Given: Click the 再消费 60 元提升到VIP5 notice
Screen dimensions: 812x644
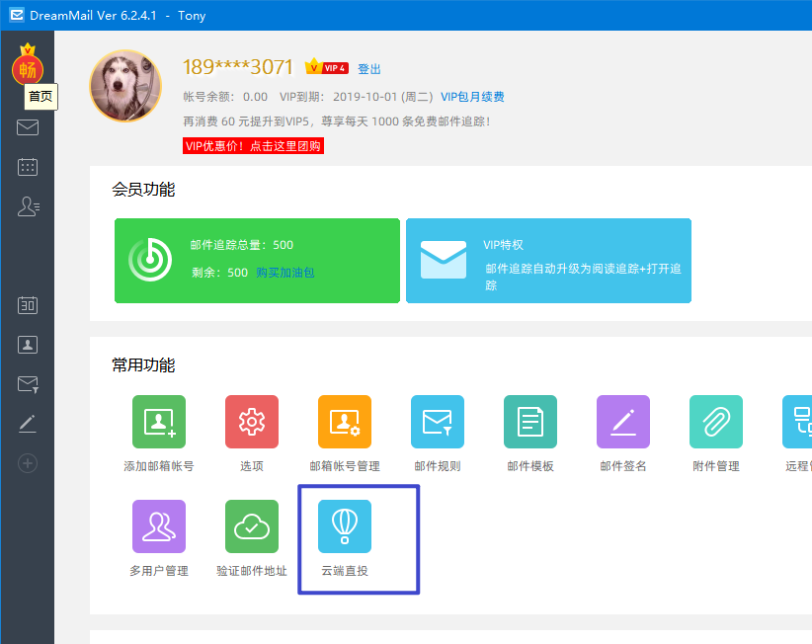Looking at the screenshot, I should [x=337, y=121].
